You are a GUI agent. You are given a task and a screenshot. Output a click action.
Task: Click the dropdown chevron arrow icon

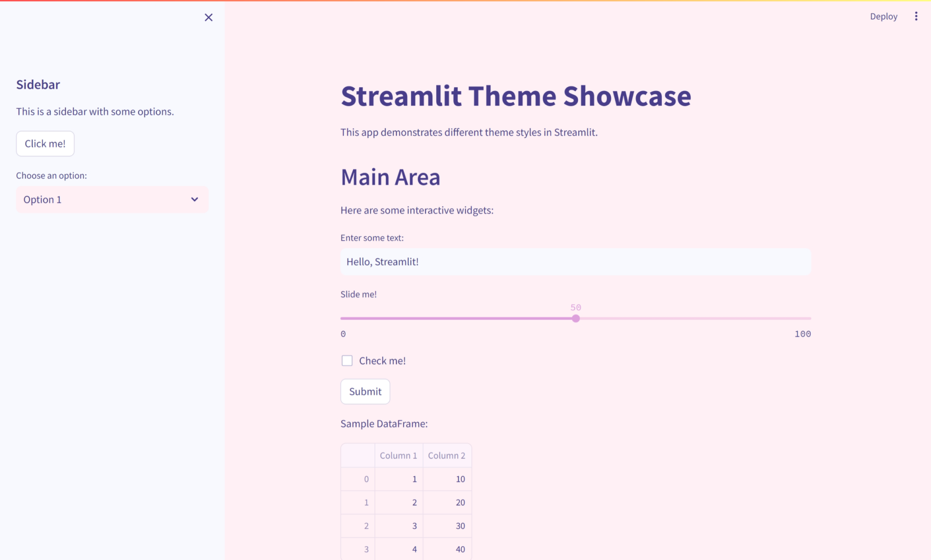click(195, 200)
